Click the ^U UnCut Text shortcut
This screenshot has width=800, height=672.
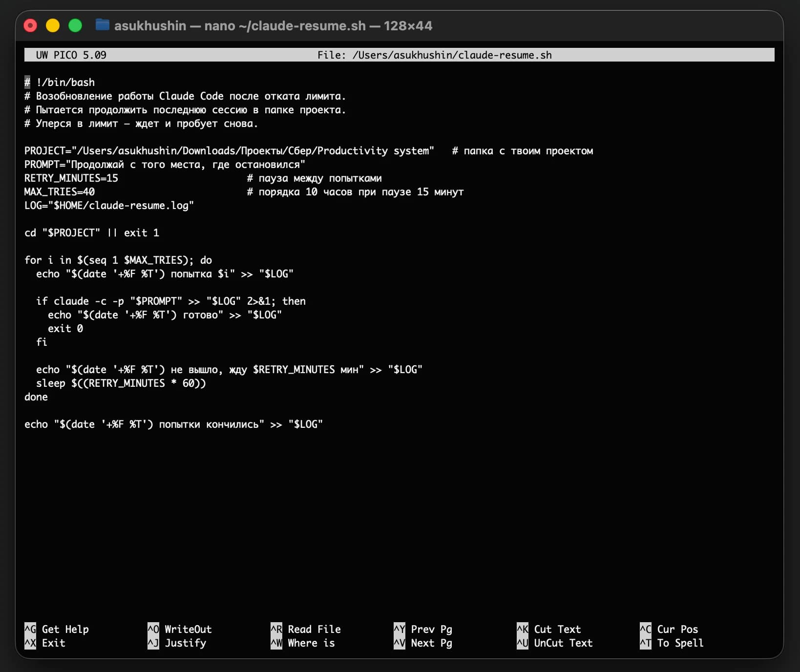coord(555,643)
